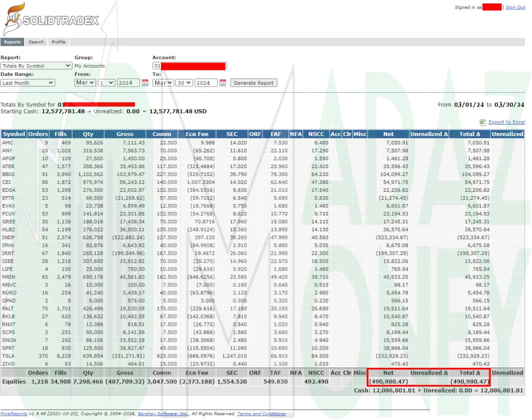Viewport: 532px width, 420px height.
Task: Click the total Qty value 7,298,466
Action: click(x=88, y=382)
